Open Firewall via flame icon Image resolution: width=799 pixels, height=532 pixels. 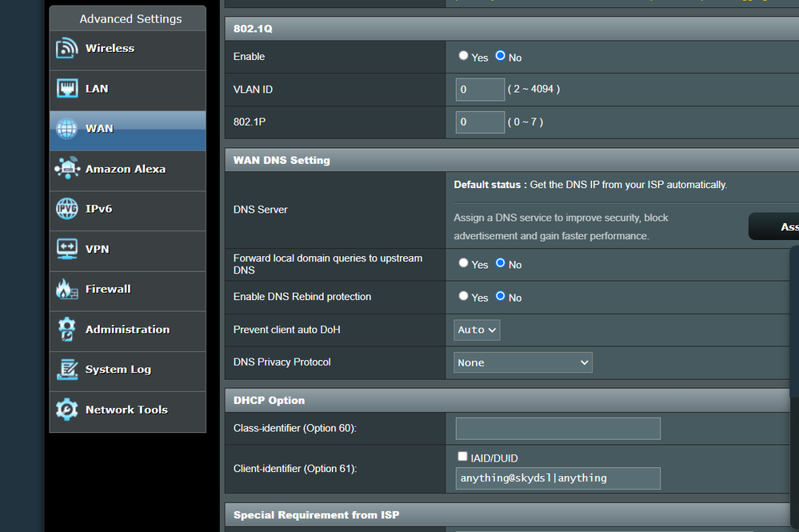coord(67,289)
